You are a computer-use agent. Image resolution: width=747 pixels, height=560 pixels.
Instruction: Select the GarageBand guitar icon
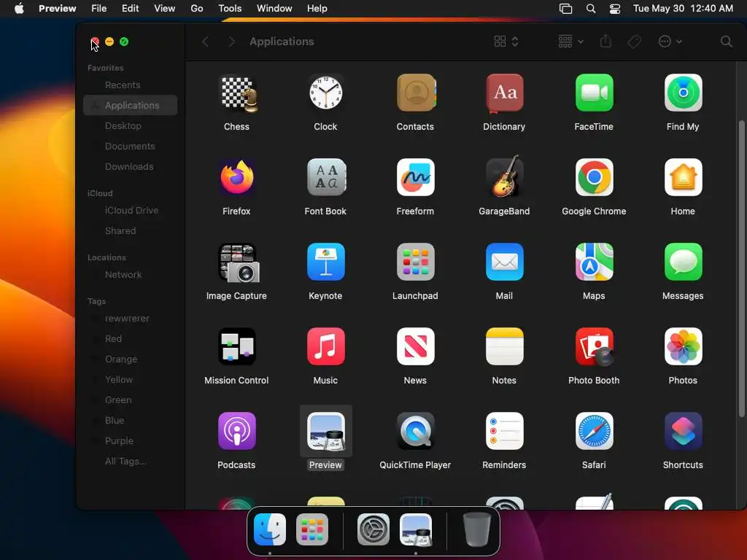pos(505,176)
